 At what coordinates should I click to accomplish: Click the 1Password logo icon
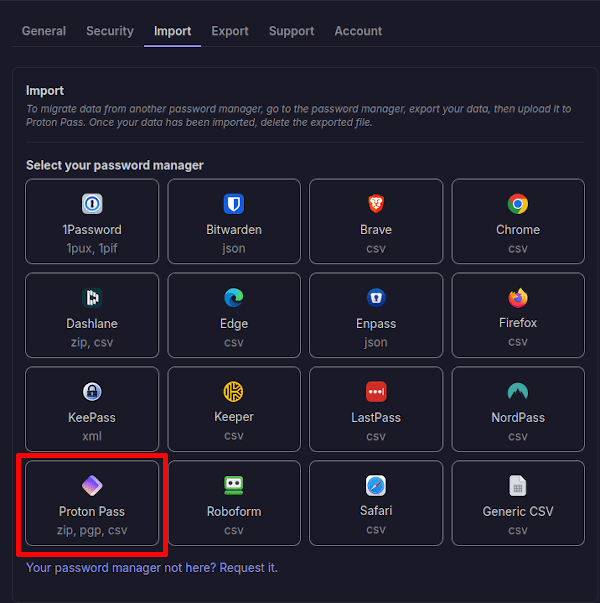92,203
